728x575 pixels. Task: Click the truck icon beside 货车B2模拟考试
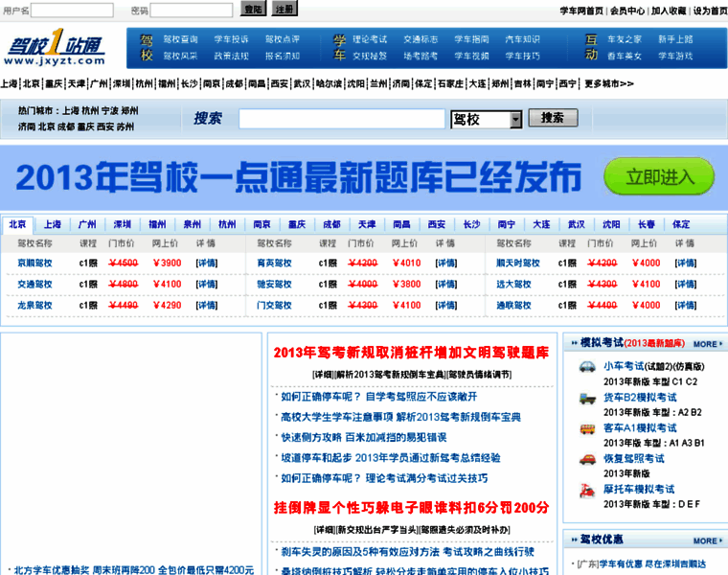(x=587, y=398)
